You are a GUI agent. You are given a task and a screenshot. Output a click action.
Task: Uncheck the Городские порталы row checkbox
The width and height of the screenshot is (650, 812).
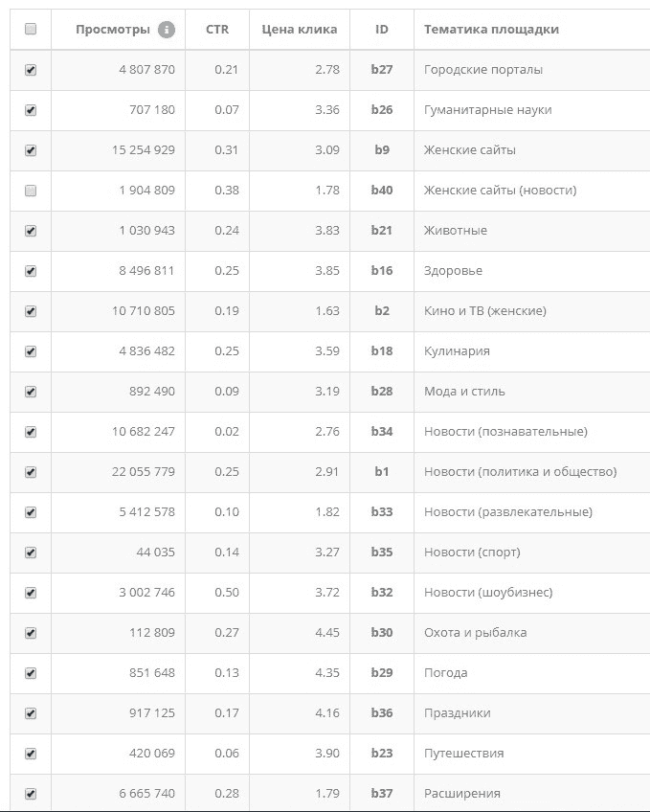tap(31, 70)
